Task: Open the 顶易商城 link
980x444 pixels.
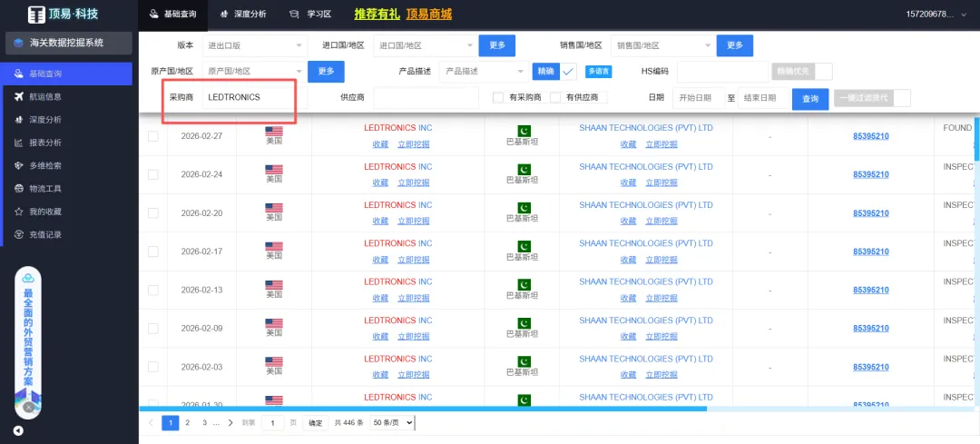Action: tap(428, 14)
